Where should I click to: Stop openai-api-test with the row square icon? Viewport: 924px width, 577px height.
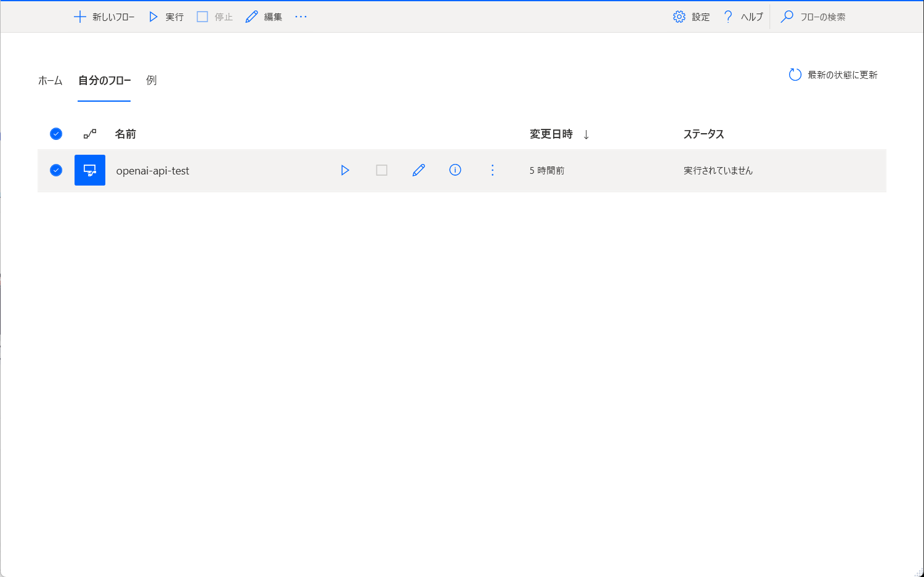click(x=382, y=170)
